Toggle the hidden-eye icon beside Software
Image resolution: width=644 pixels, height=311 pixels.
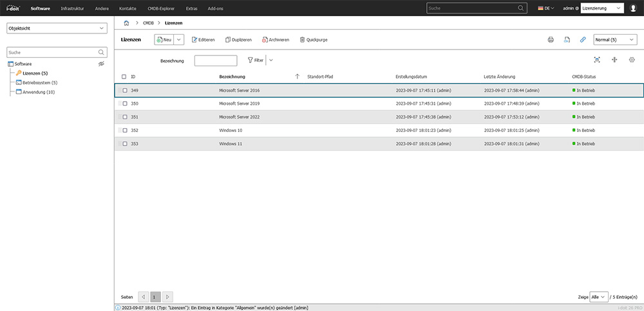(100, 64)
